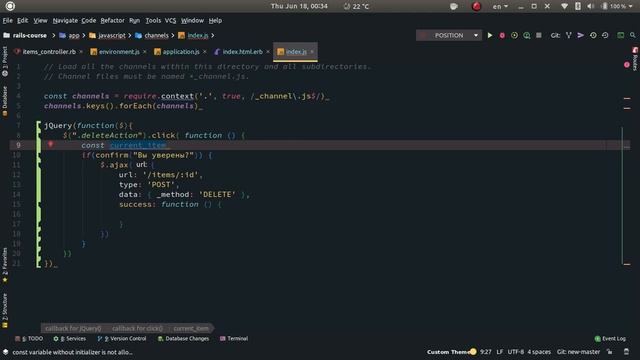Open the File menu

tap(8, 20)
